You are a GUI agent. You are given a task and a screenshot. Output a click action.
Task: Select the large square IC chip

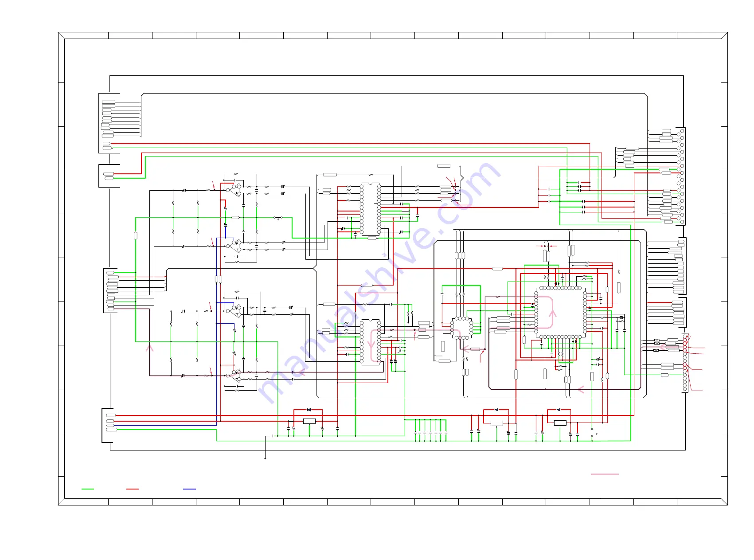point(561,313)
